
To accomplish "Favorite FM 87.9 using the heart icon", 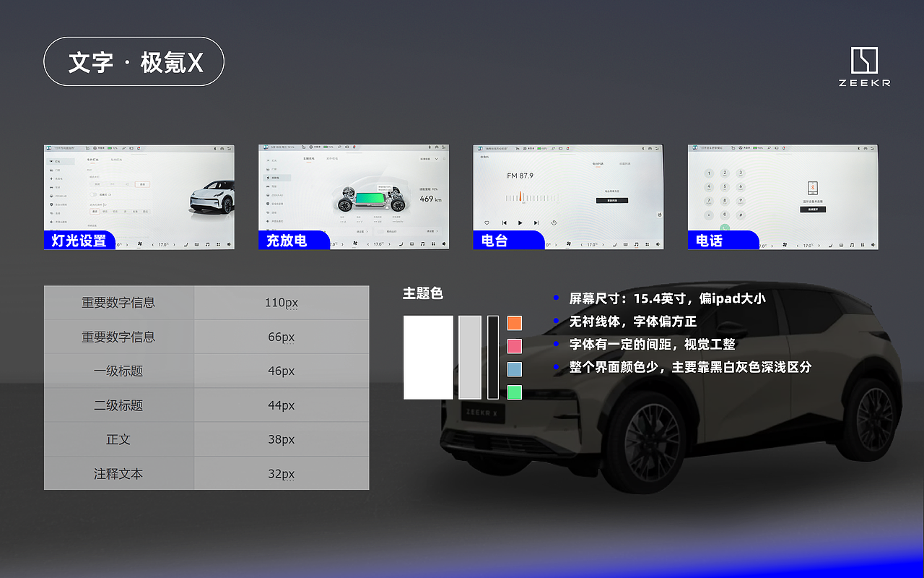I will [487, 223].
